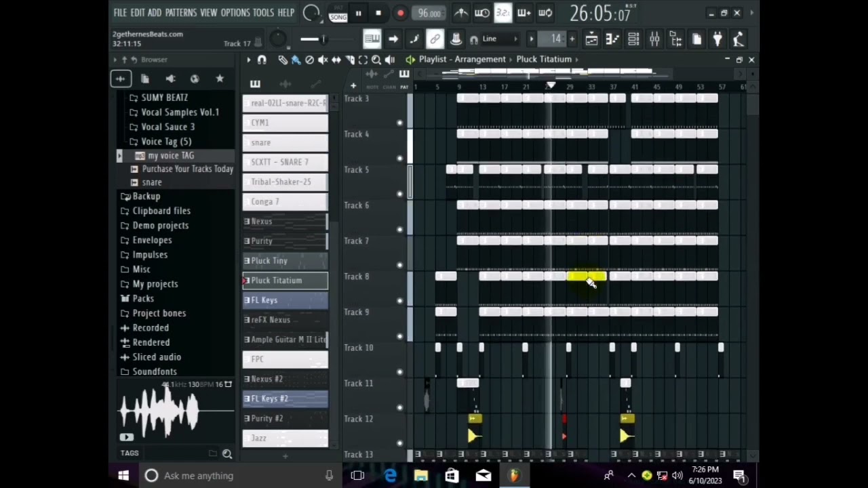Screen dimensions: 868x488
Task: Select the playlist Paint brush tool
Action: 296,60
